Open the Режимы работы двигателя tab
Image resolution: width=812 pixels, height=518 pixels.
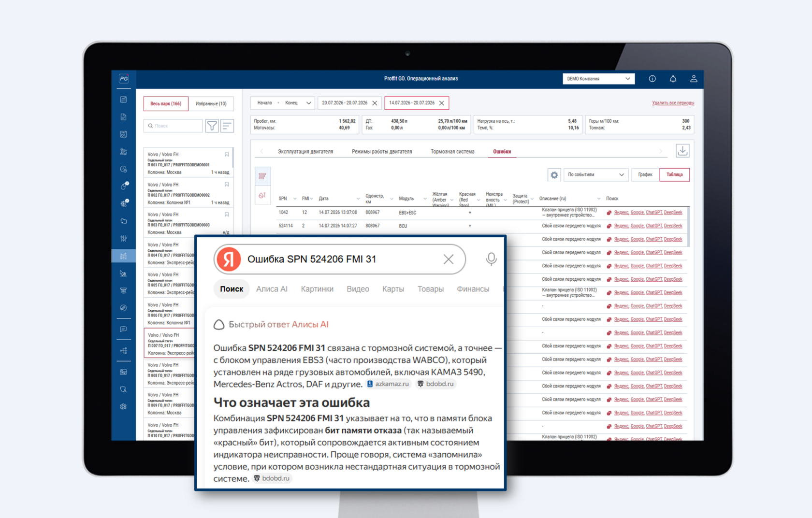coord(382,152)
